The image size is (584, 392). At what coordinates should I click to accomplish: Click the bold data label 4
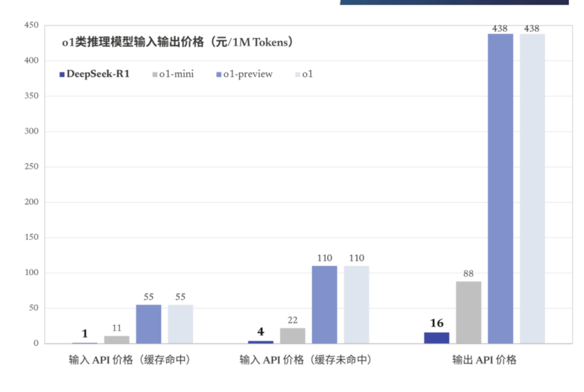[261, 332]
